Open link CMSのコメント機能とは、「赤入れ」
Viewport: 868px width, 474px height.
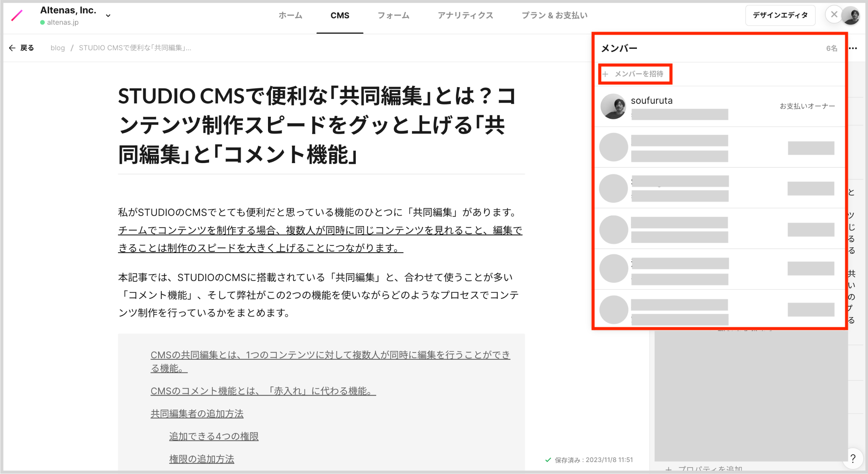[263, 391]
